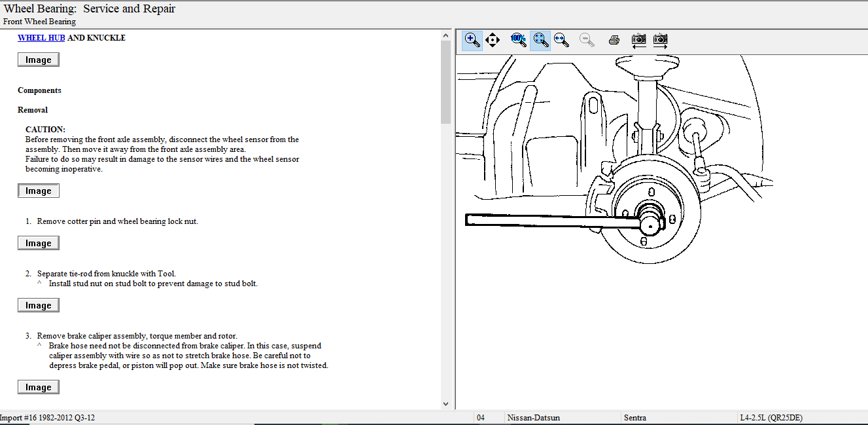Set image zoom to 100%
The width and height of the screenshot is (868, 425).
point(518,40)
